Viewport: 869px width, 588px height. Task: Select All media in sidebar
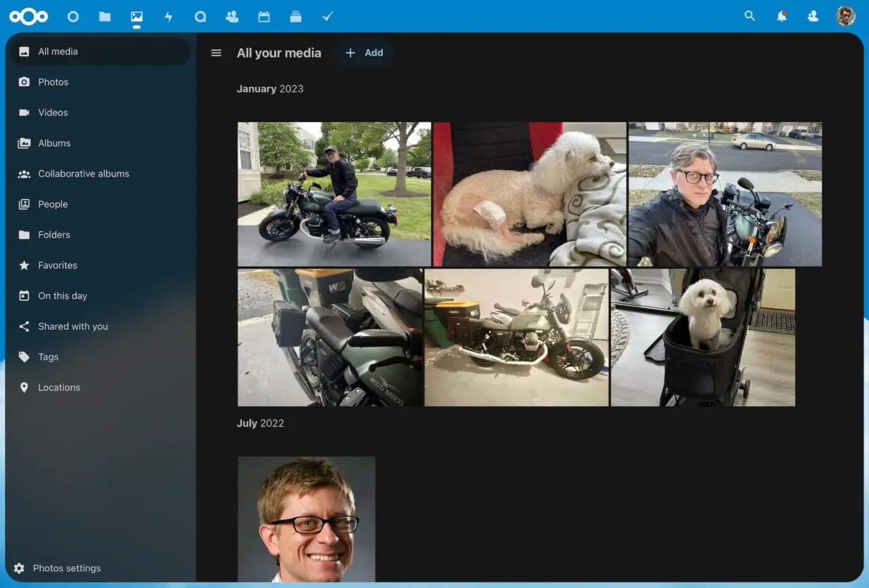[100, 52]
